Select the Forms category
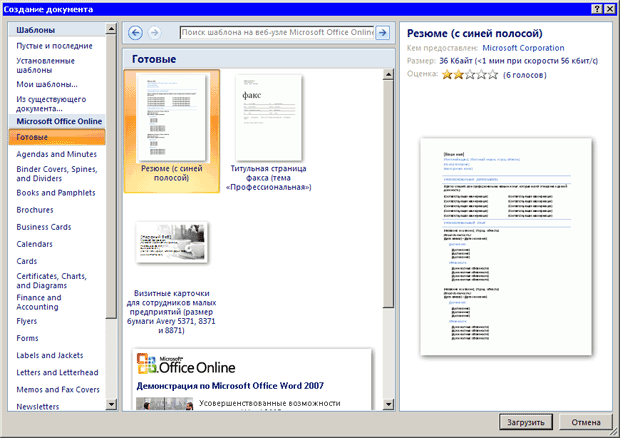 point(27,338)
